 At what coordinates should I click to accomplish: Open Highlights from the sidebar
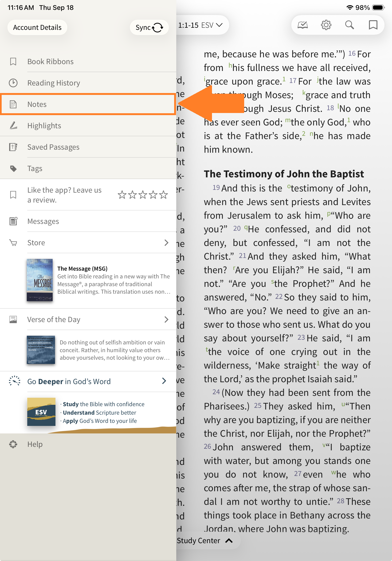[44, 126]
